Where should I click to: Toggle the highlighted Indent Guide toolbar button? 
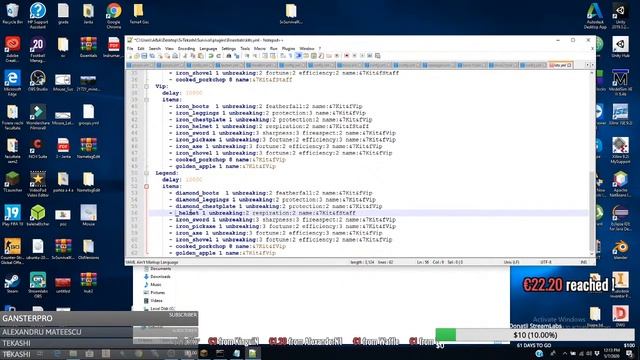(x=299, y=56)
